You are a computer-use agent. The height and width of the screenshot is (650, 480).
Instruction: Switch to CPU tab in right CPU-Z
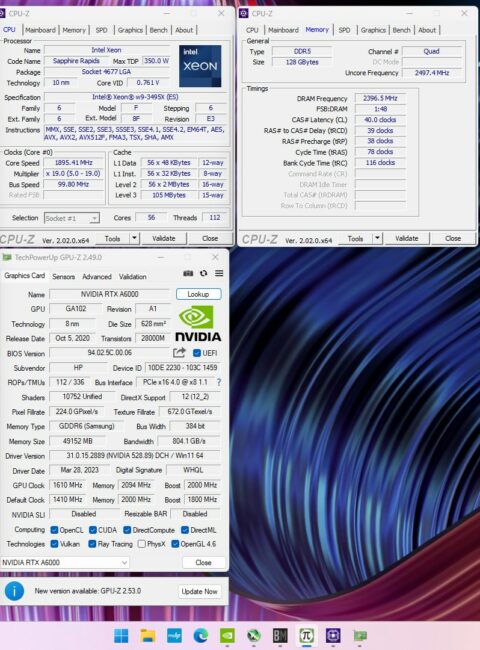pyautogui.click(x=252, y=30)
